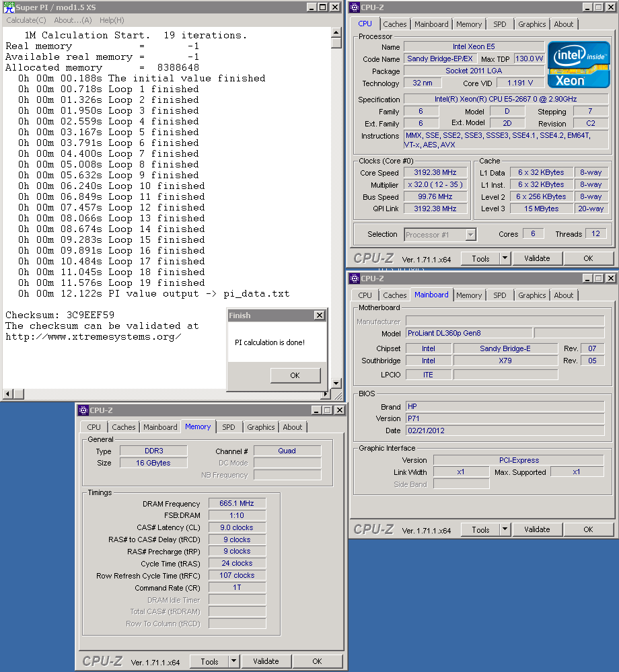This screenshot has width=619, height=672.
Task: Expand Tools dropdown arrow in Memory CPU-Z window
Action: tap(233, 661)
